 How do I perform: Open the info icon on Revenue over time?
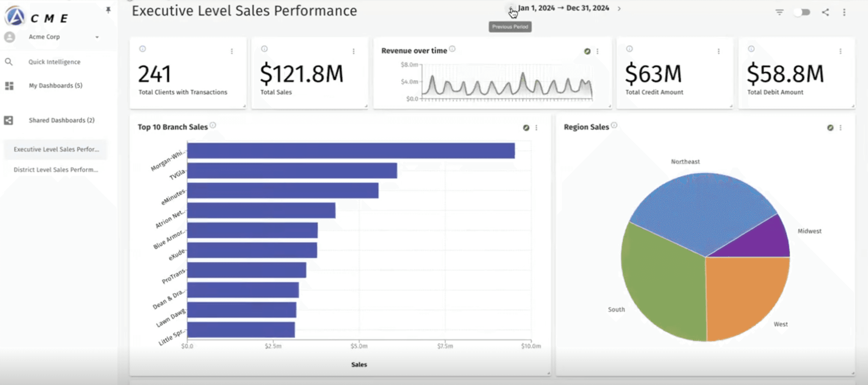click(452, 49)
